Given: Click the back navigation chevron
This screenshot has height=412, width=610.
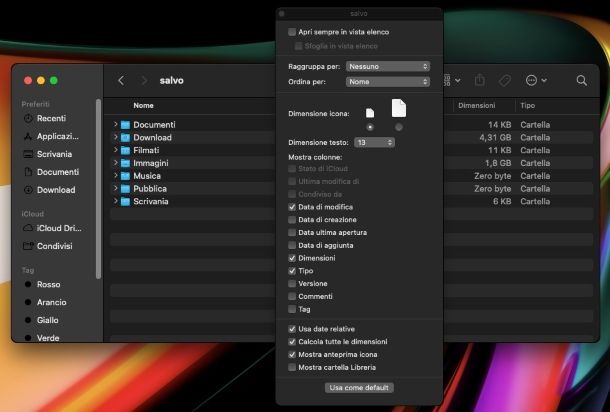Looking at the screenshot, I should click(121, 80).
